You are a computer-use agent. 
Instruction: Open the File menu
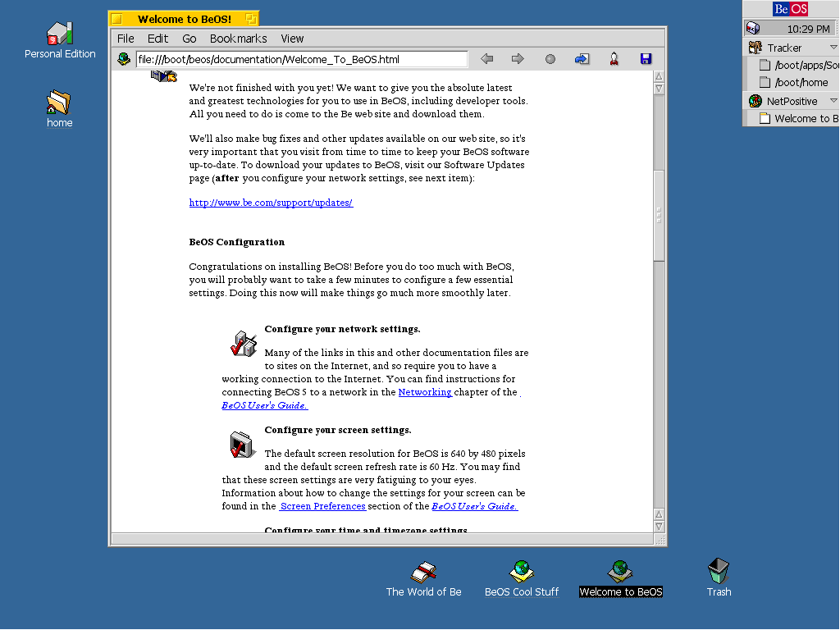(x=126, y=39)
